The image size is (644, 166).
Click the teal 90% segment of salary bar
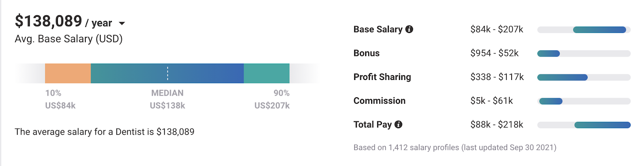266,73
